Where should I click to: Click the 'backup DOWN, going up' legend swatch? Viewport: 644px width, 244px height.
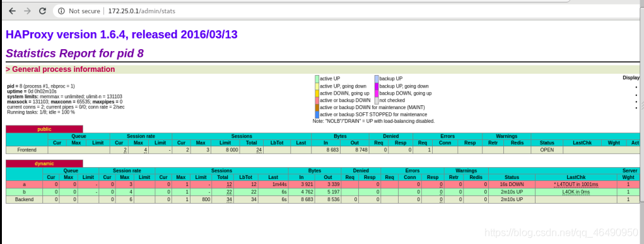coord(377,93)
